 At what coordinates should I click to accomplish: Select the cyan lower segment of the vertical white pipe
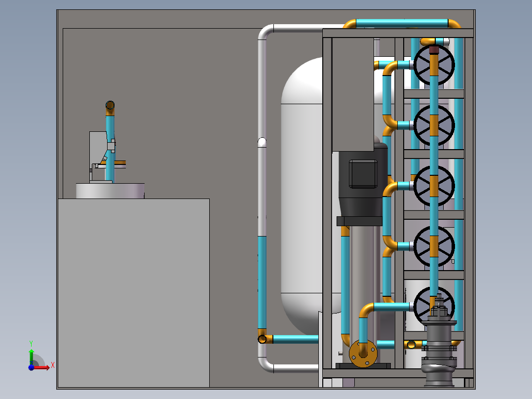[x=262, y=282]
